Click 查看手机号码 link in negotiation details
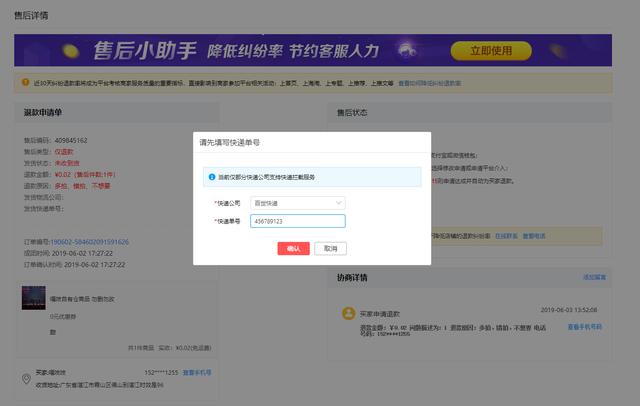Image resolution: width=640 pixels, height=406 pixels. coord(585,327)
